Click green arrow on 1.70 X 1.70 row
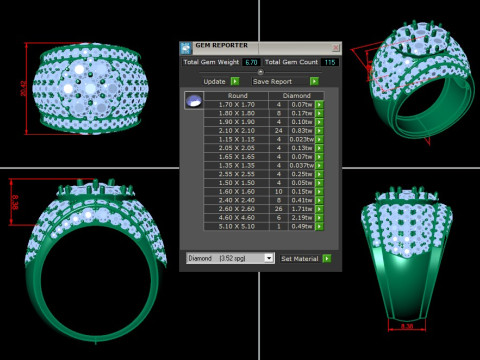 click(319, 105)
